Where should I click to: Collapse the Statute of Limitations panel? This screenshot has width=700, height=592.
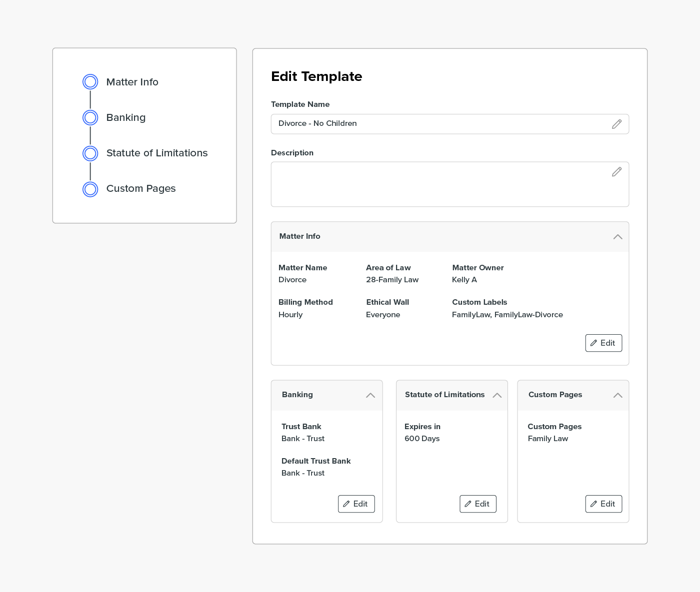pos(496,395)
